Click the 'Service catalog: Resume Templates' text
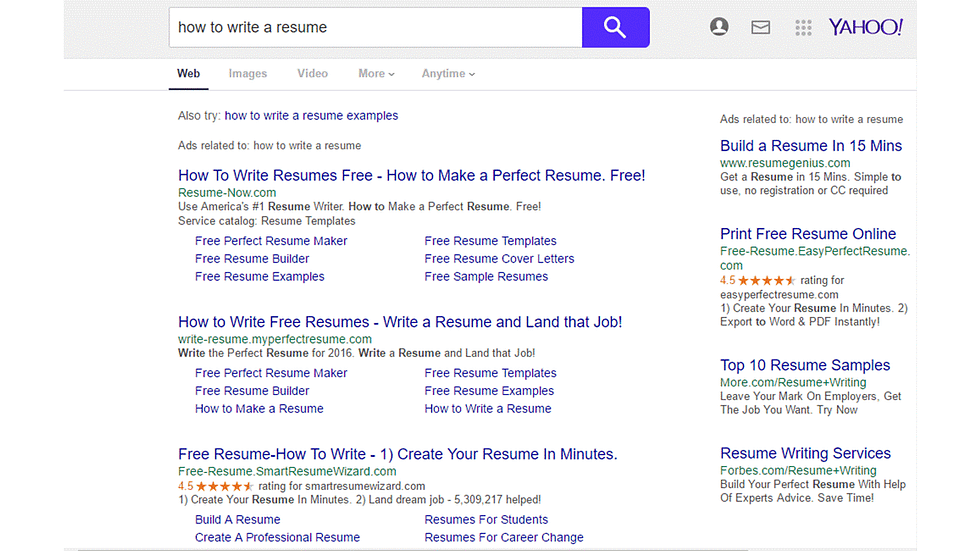The width and height of the screenshot is (980, 551). coord(266,221)
